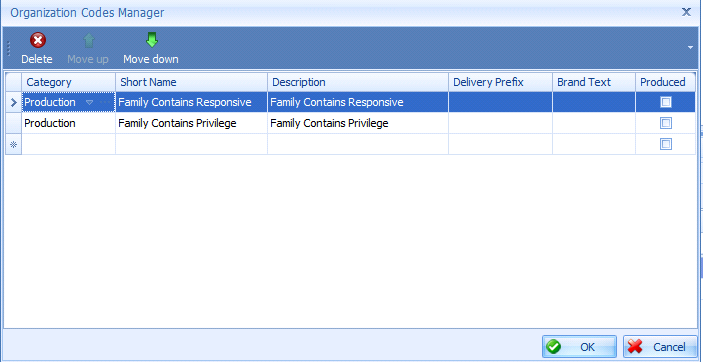
Task: Click the Cancel button
Action: 660,347
